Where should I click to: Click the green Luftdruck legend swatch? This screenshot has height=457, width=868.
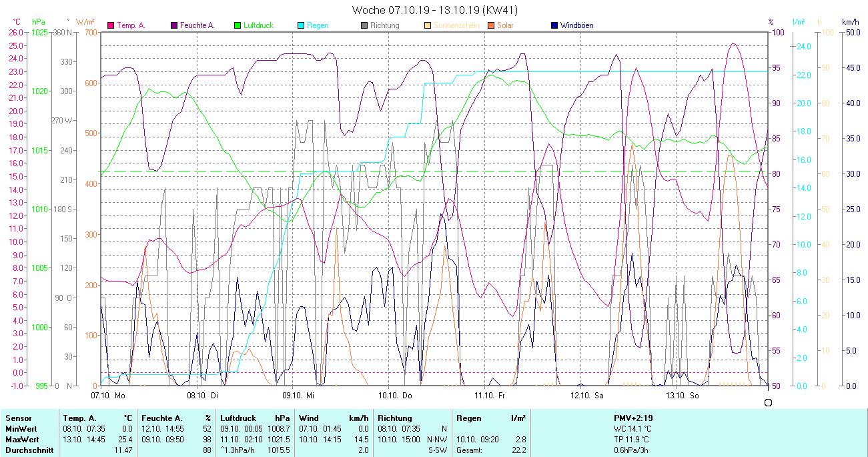(x=238, y=25)
